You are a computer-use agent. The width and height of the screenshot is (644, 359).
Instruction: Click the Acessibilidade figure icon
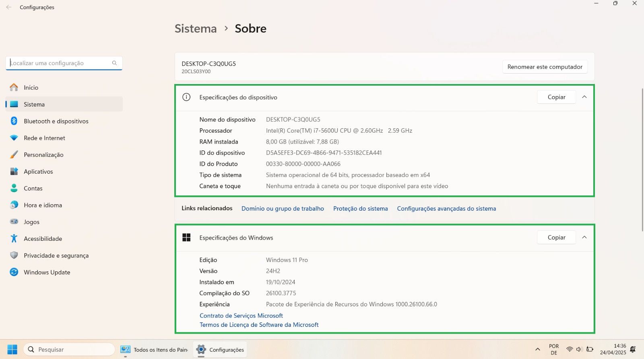(x=14, y=238)
